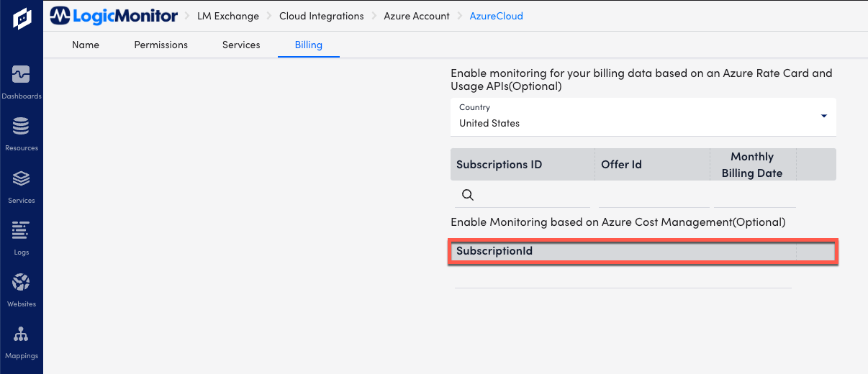Click the Offer Id column header

click(x=652, y=164)
